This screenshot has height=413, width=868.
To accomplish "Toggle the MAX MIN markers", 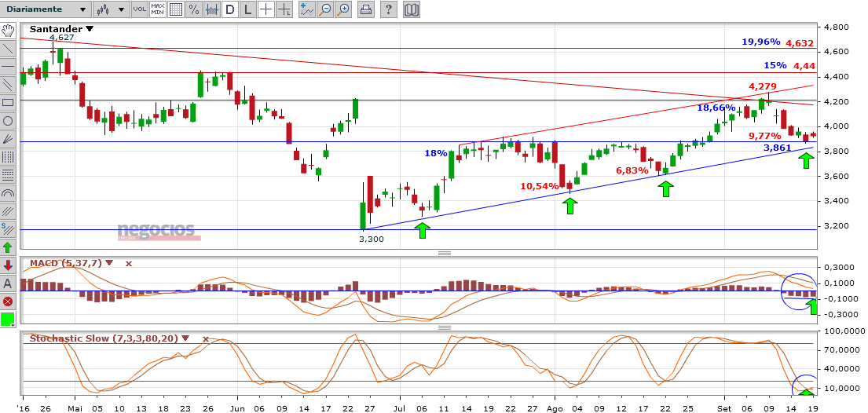I will pos(158,9).
